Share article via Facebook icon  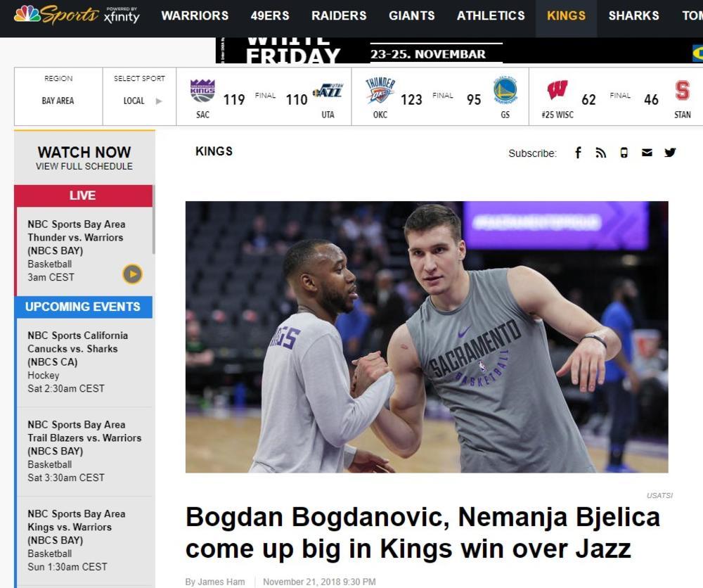coord(578,153)
